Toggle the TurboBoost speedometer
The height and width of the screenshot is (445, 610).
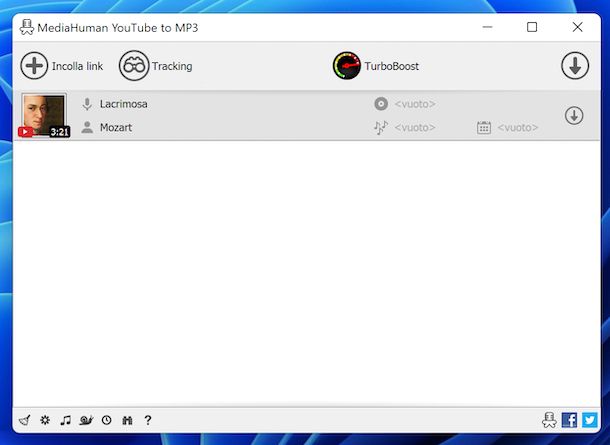coord(347,66)
